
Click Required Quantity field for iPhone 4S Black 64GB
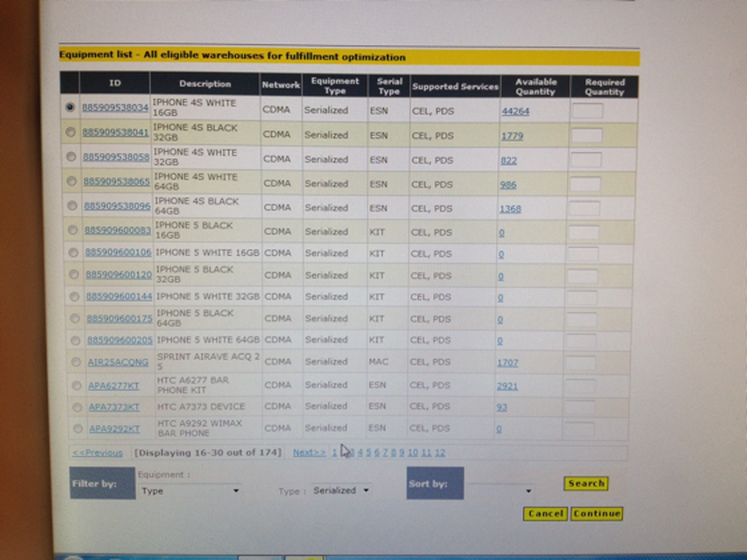point(584,208)
